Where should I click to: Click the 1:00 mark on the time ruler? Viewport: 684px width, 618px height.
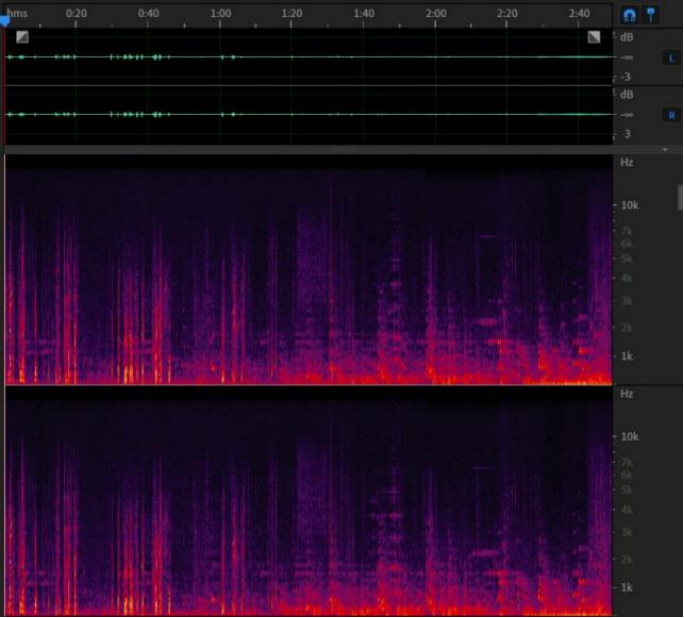(x=221, y=13)
